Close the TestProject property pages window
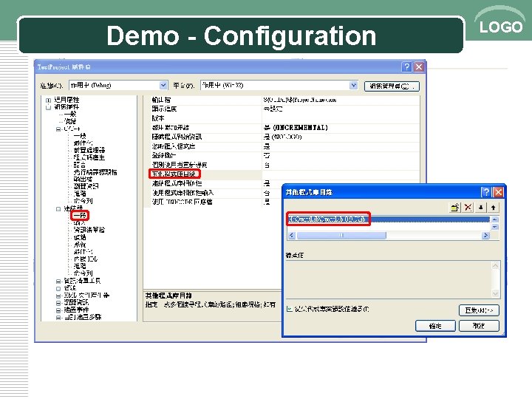Screen dimensions: 532x399 [x=419, y=66]
